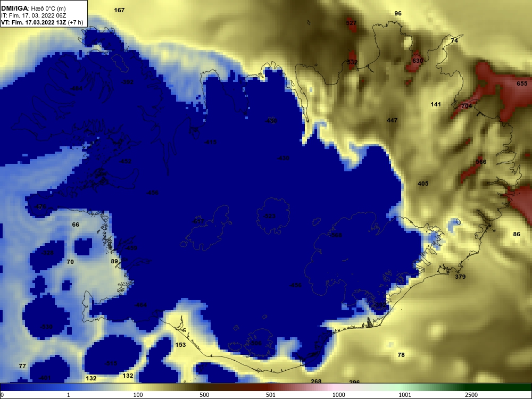The height and width of the screenshot is (399, 532).
Task: Click the negative value -392
Action: point(127,82)
